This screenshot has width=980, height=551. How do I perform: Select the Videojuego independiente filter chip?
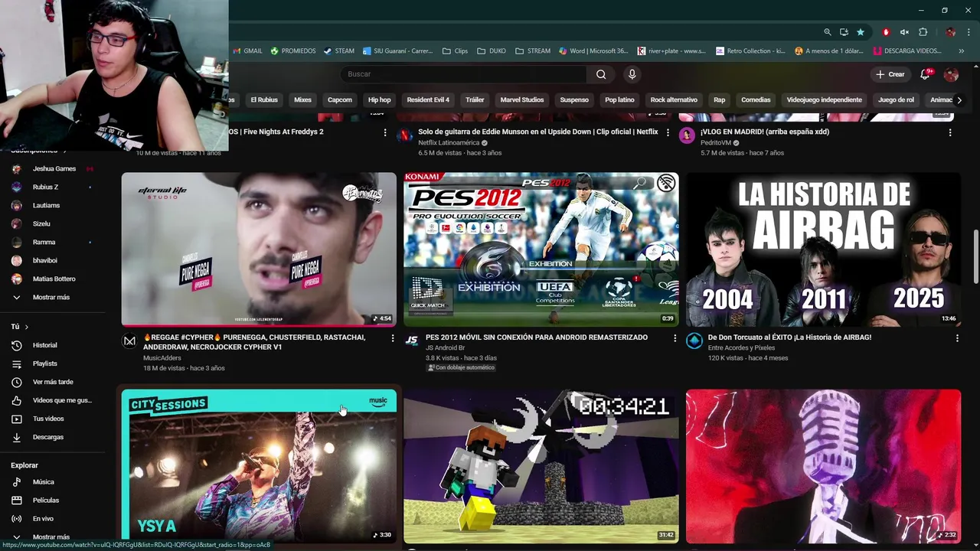[824, 100]
